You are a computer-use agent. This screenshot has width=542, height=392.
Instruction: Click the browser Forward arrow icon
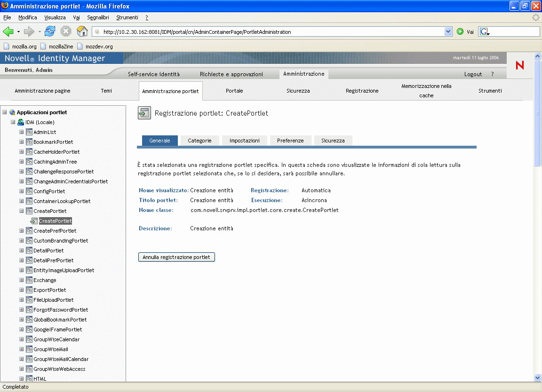(x=29, y=32)
